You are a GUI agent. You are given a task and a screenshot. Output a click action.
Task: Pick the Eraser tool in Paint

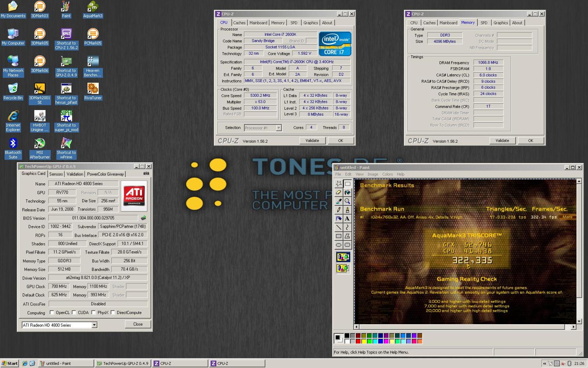tap(338, 192)
